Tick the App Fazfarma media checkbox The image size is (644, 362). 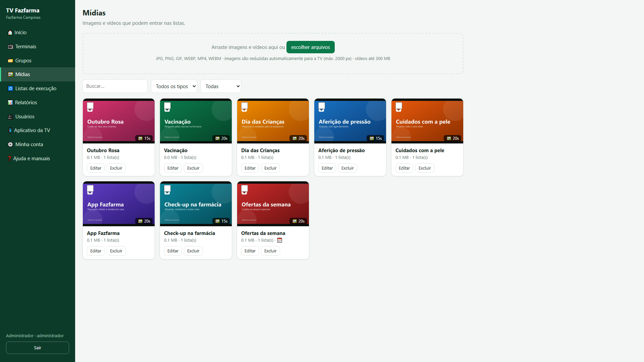(x=90, y=189)
